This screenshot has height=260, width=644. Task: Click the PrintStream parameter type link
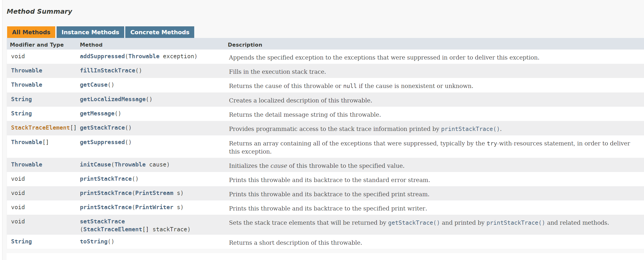point(154,193)
